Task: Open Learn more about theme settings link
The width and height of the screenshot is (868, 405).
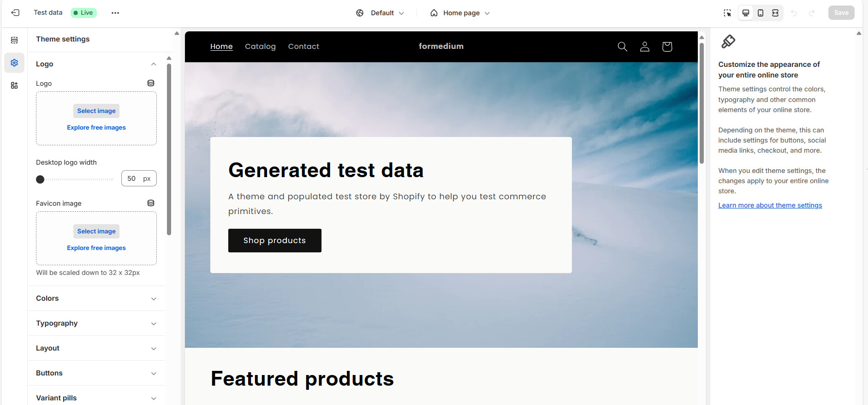Action: pos(770,205)
